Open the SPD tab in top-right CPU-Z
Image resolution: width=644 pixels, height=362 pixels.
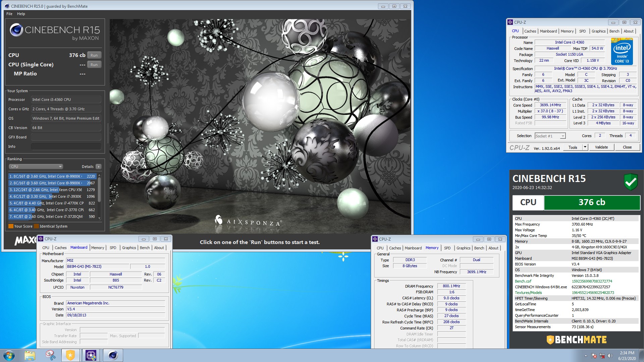(582, 31)
